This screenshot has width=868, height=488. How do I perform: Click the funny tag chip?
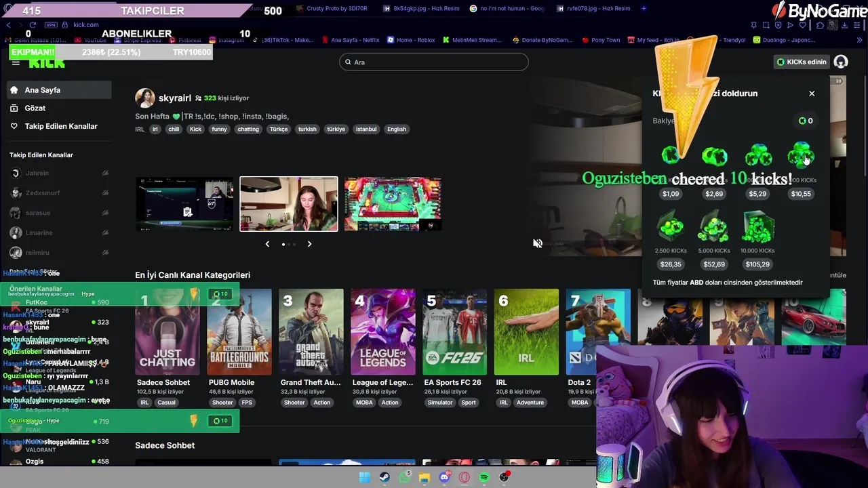click(x=219, y=129)
